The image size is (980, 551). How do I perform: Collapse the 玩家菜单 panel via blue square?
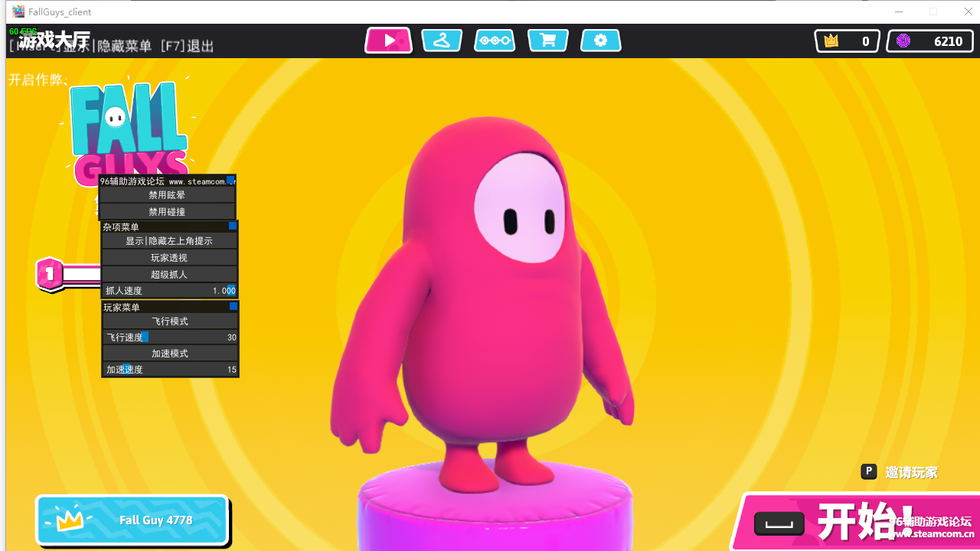pos(234,306)
